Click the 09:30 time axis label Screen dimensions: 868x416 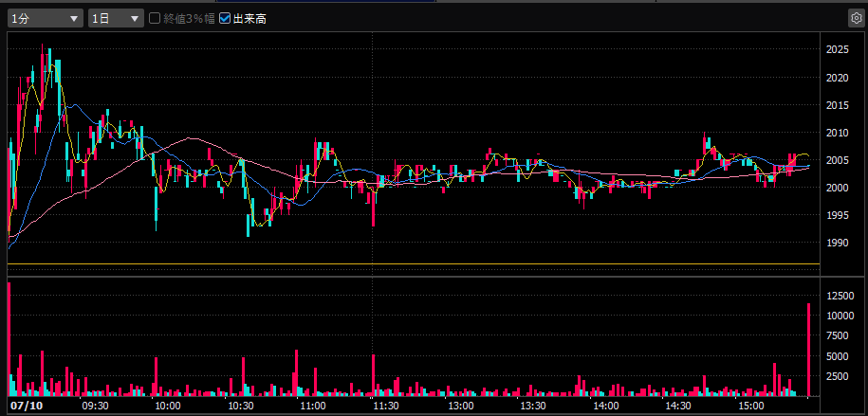tap(94, 406)
